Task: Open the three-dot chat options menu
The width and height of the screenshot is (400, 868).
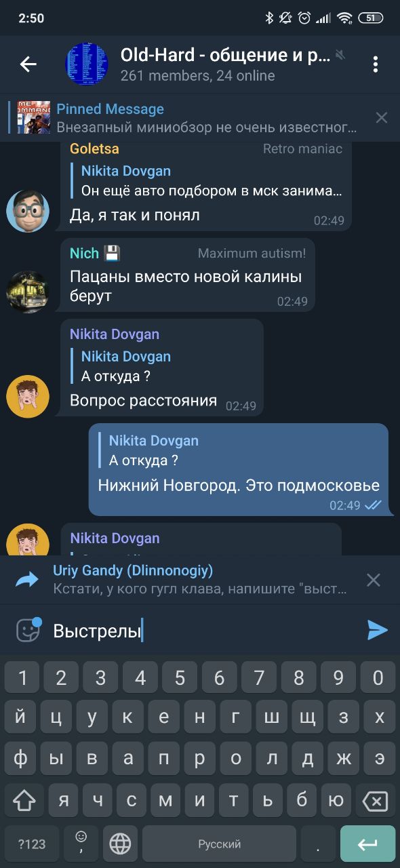Action: tap(375, 64)
